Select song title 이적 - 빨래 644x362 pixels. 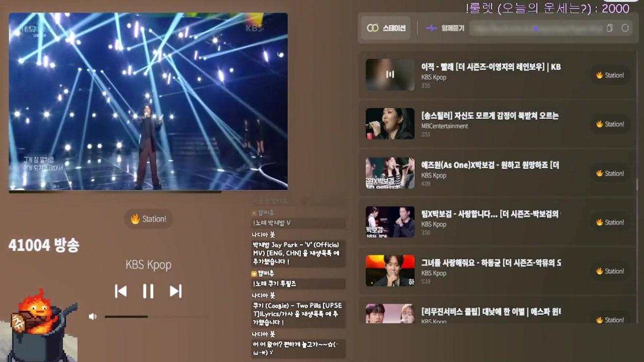[x=491, y=67]
